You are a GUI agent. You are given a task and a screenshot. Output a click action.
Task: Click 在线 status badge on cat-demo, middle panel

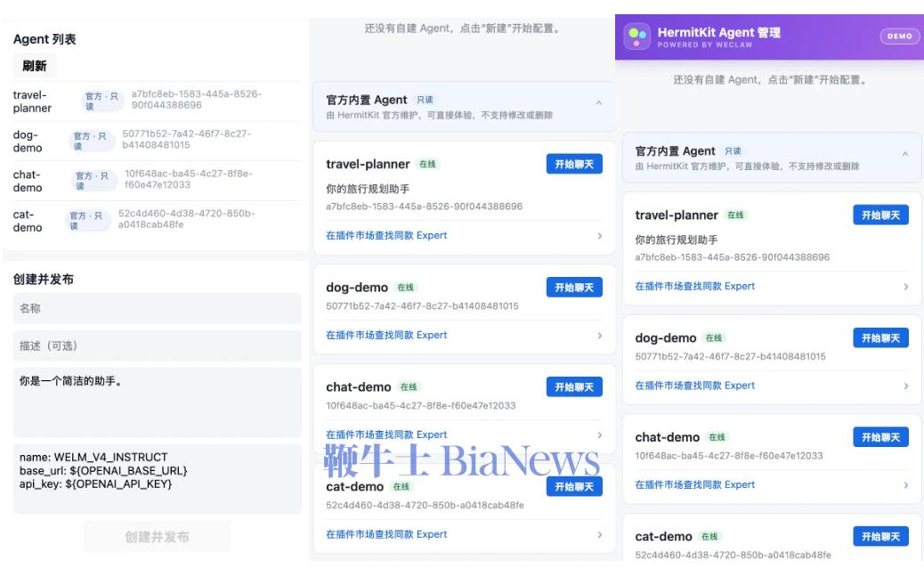click(401, 486)
